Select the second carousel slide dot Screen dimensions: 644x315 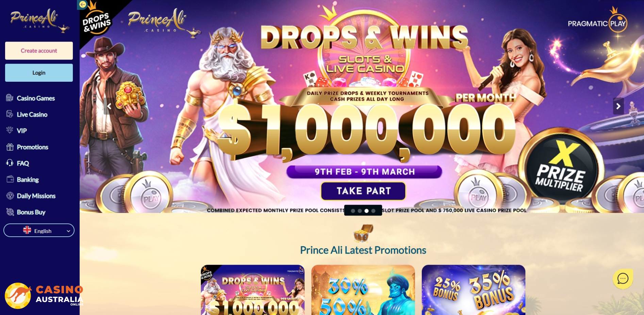(x=360, y=211)
